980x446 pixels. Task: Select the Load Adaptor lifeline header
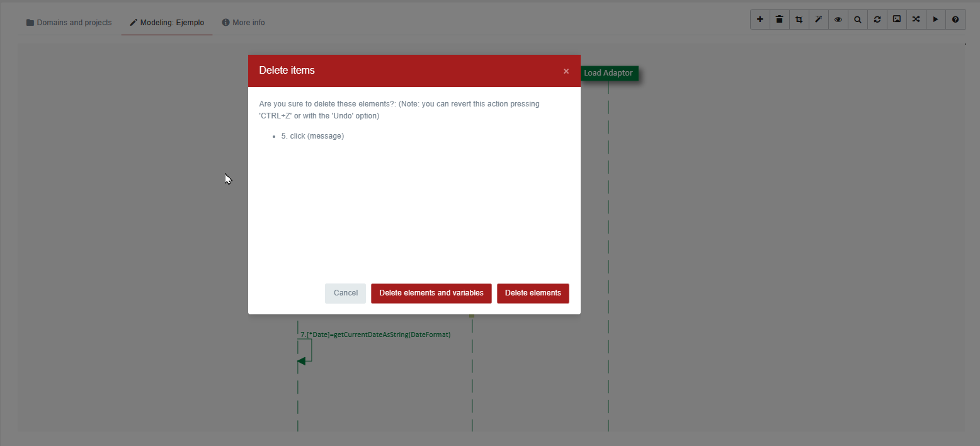click(608, 73)
